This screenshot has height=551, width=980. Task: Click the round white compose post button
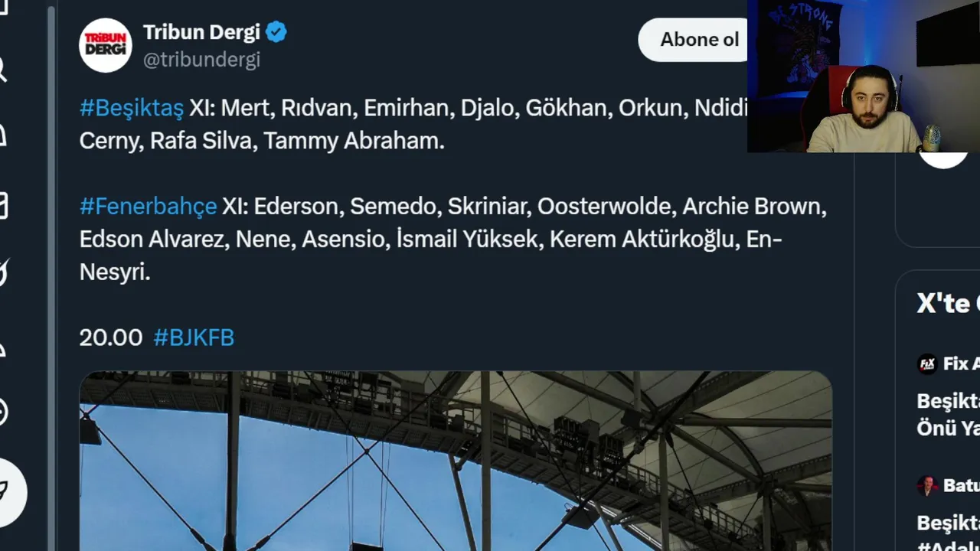[8, 492]
